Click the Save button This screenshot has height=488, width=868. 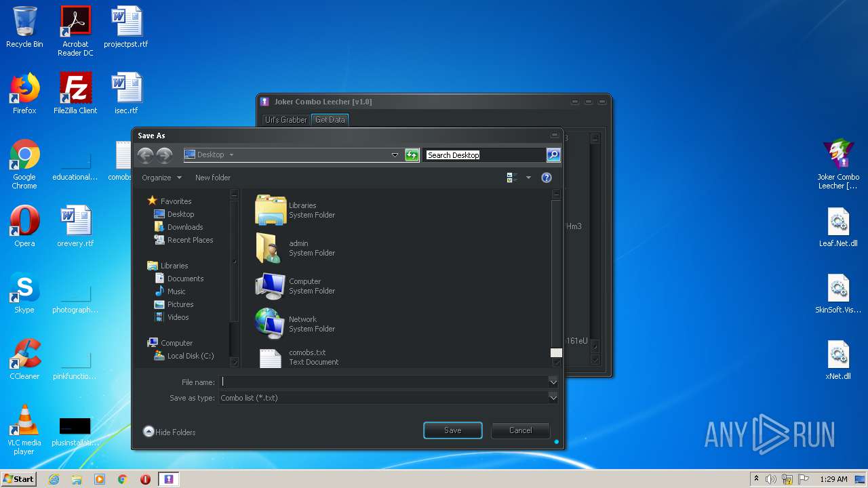[x=453, y=430]
